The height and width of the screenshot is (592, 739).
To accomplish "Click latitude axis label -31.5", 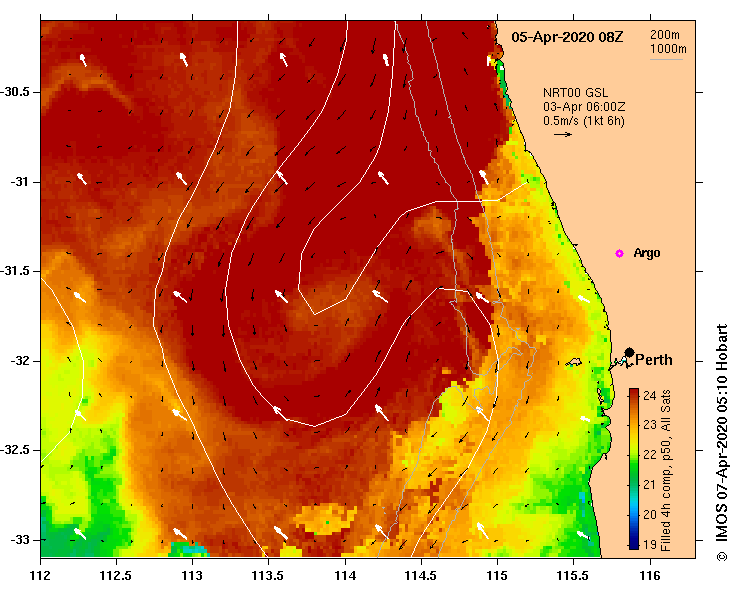I will click(15, 271).
